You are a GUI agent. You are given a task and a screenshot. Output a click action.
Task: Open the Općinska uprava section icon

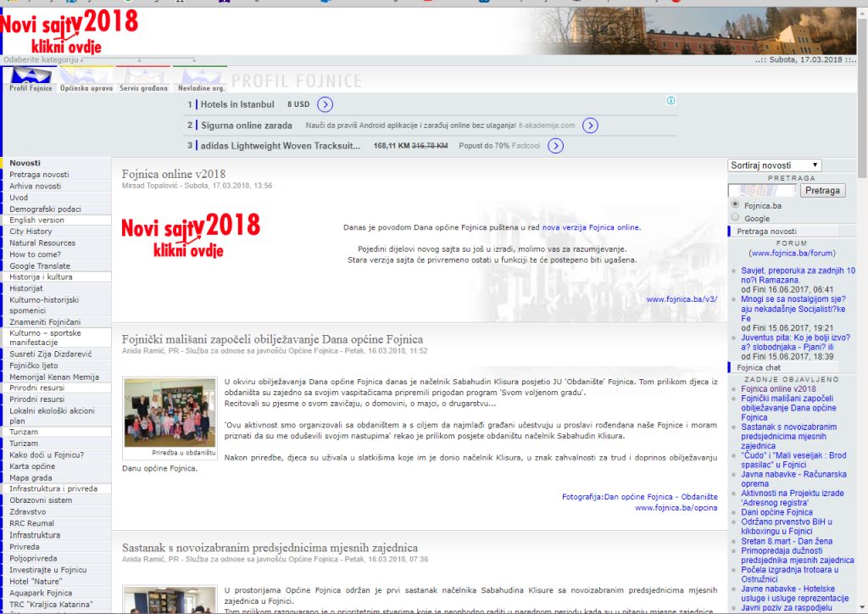[86, 75]
